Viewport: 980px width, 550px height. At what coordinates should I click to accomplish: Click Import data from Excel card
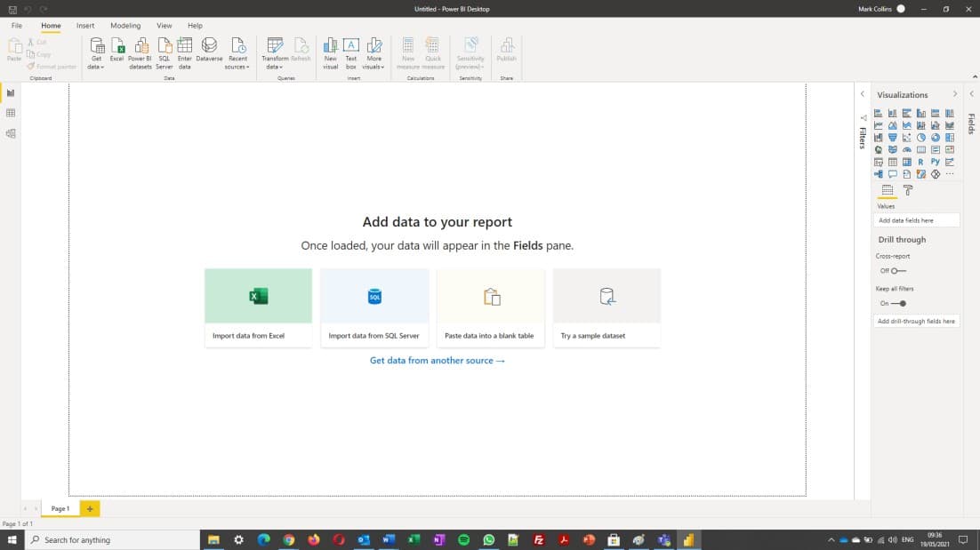(x=258, y=307)
